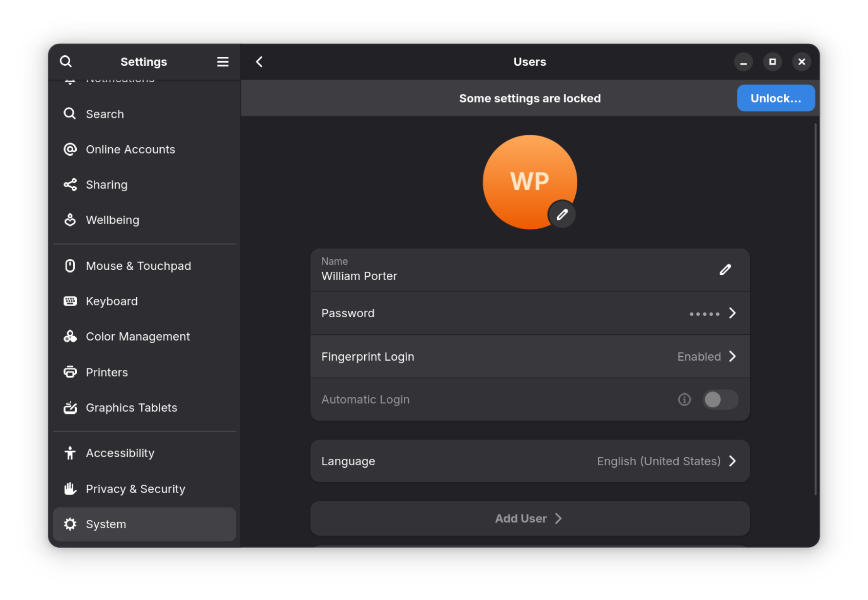
Task: Click the Keyboard icon in sidebar
Action: coord(70,301)
